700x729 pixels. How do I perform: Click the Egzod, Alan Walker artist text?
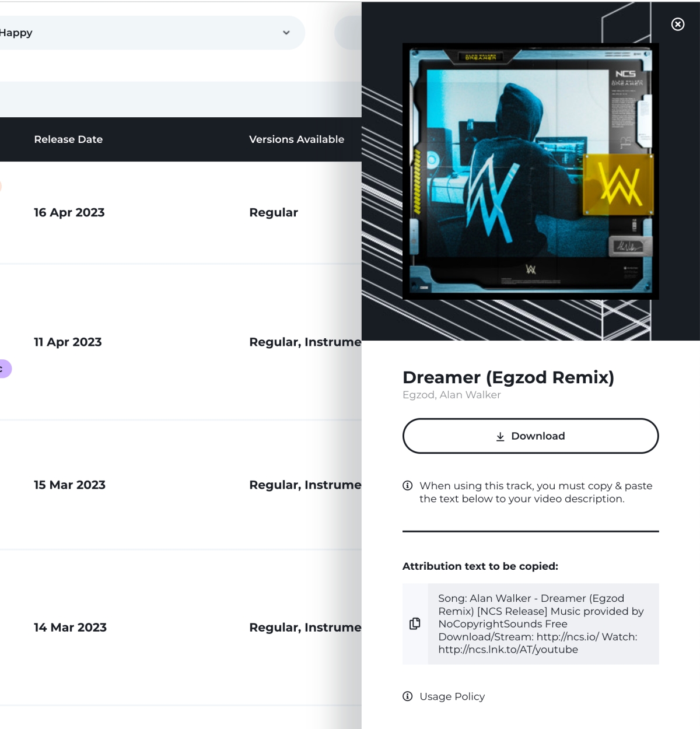tap(452, 395)
